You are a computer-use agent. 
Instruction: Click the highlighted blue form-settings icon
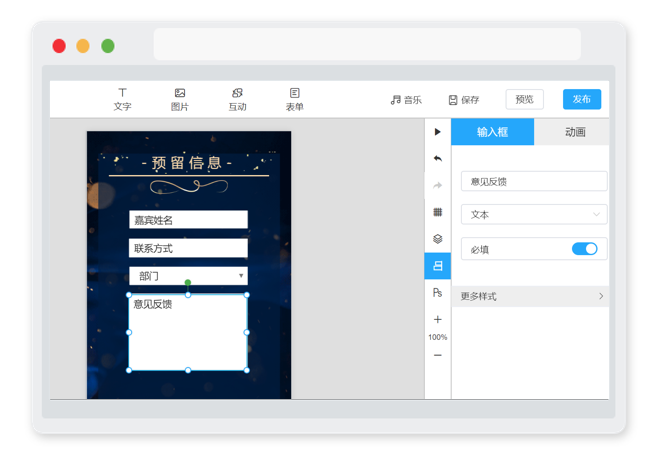[x=438, y=266]
